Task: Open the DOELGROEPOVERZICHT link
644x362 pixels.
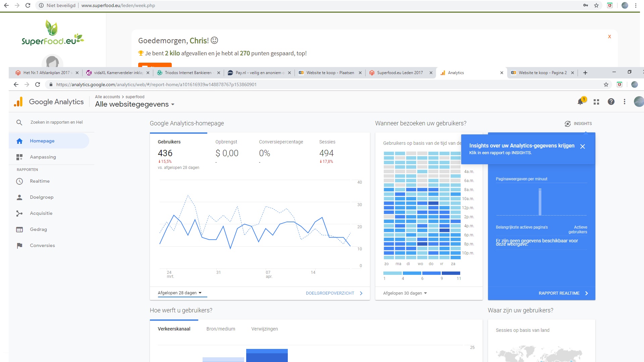Action: 334,293
